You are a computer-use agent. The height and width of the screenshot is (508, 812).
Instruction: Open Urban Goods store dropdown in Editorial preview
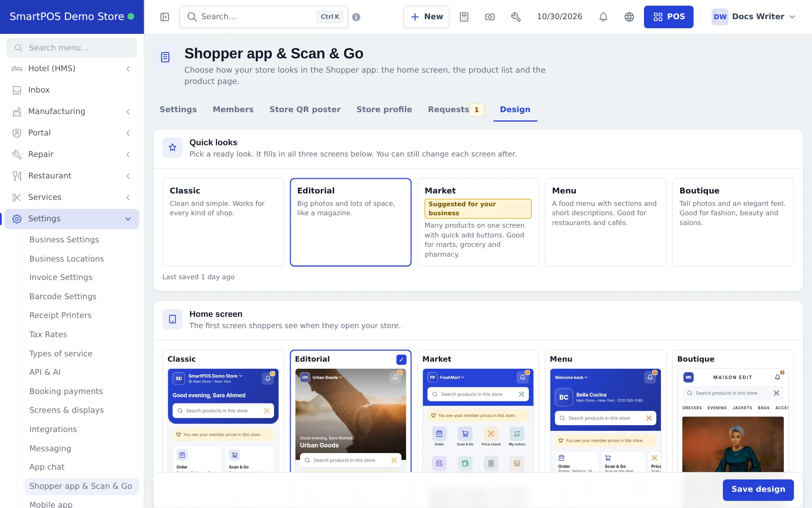(327, 377)
